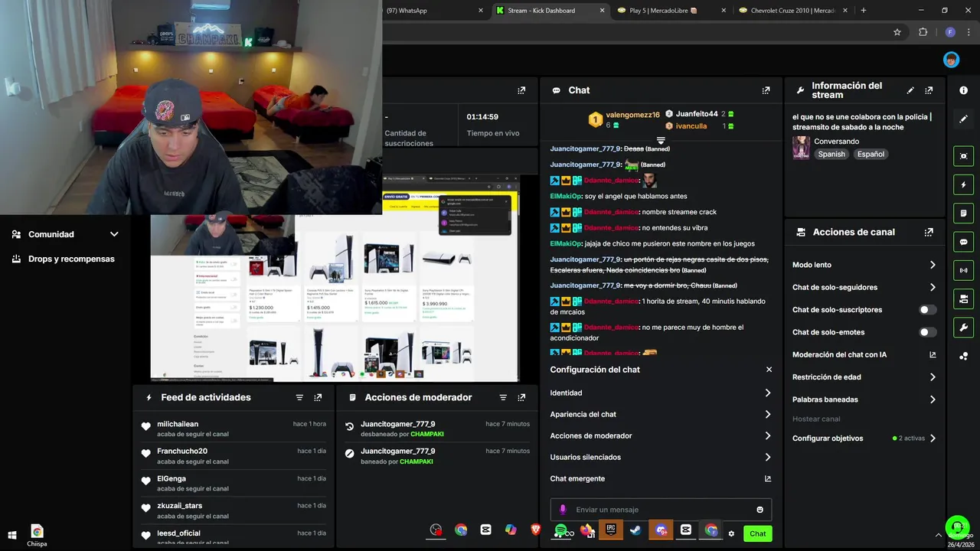Open browser extensions puzzle icon
Image resolution: width=980 pixels, height=551 pixels.
coord(923,32)
